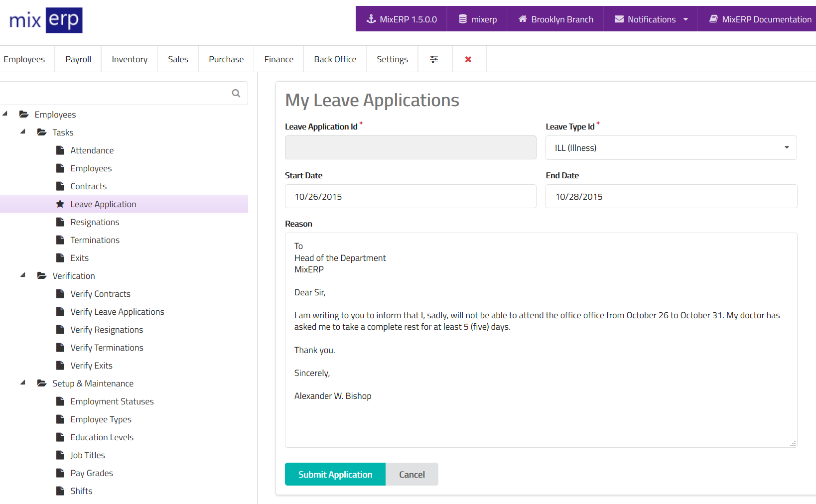The height and width of the screenshot is (504, 816).
Task: Collapse the Tasks folder tree node
Action: (x=23, y=132)
